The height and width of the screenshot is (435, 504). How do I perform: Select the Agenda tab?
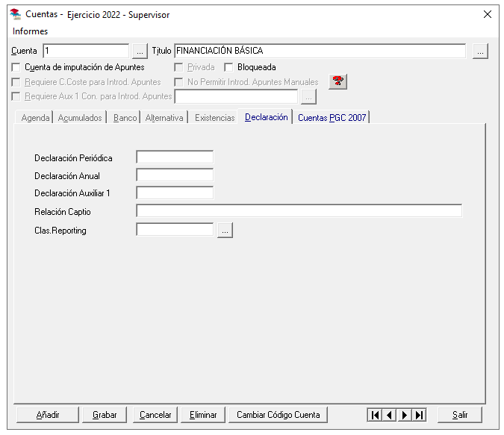(36, 118)
